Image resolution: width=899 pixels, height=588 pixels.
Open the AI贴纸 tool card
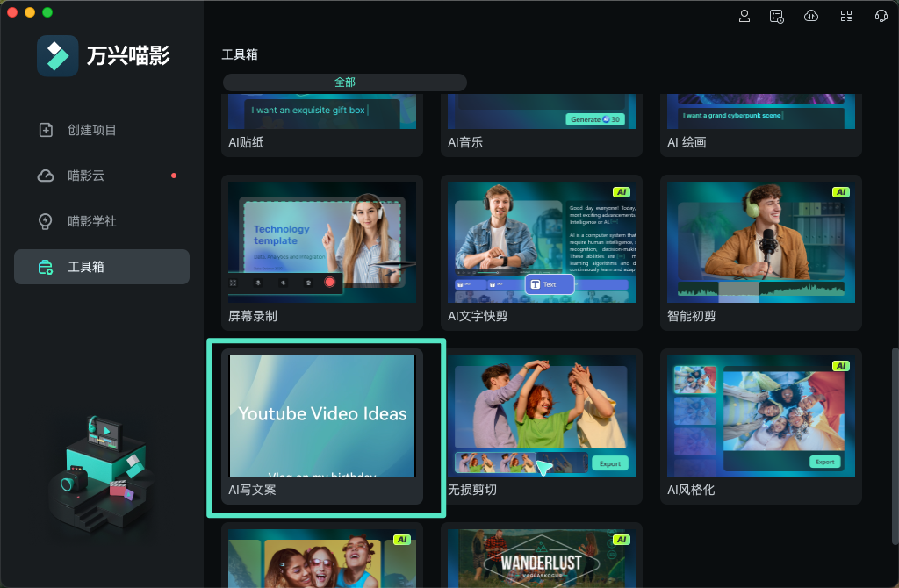[322, 125]
